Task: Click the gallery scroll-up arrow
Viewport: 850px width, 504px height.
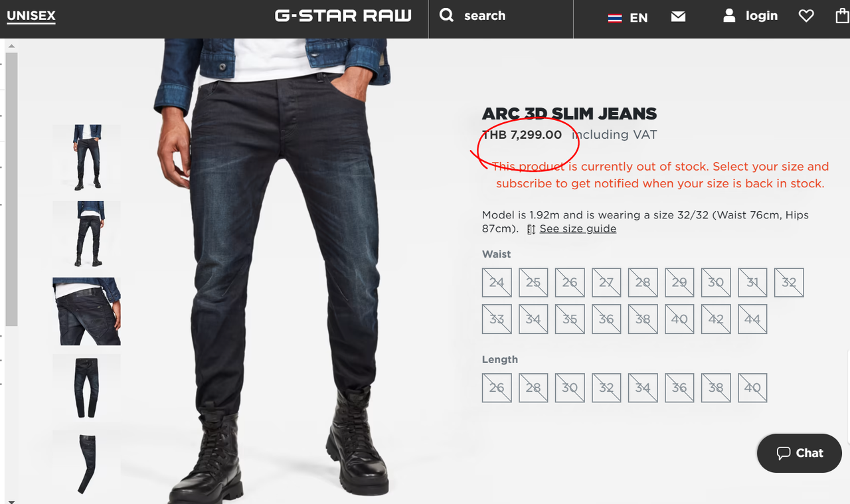Action: click(x=11, y=46)
